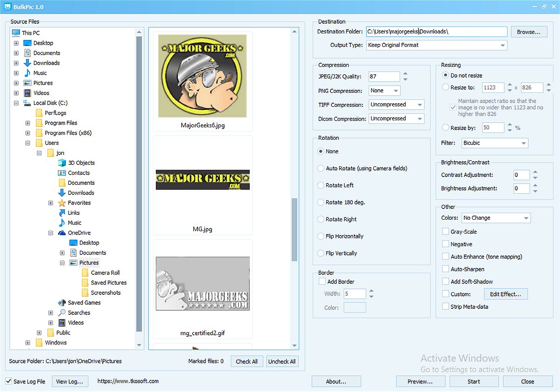
Task: Select the Screenshots folder in tree
Action: coord(106,293)
